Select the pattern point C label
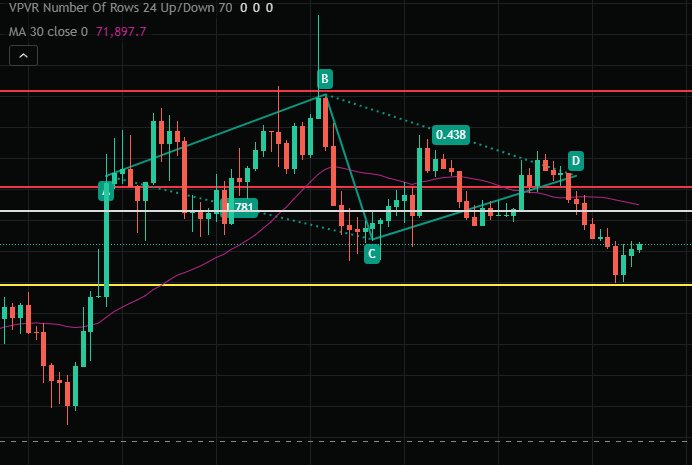This screenshot has width=692, height=465. pos(372,254)
